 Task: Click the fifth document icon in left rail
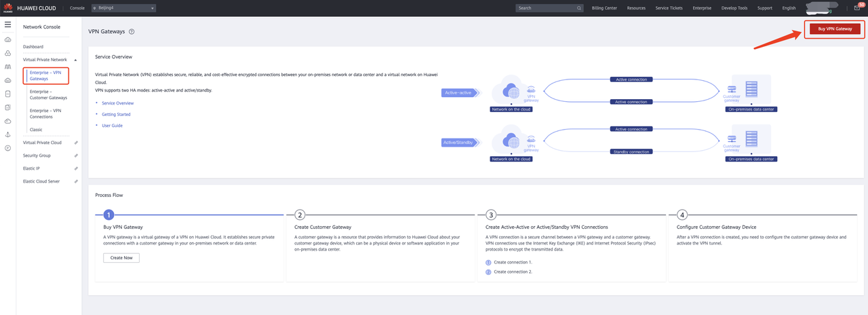pos(7,94)
